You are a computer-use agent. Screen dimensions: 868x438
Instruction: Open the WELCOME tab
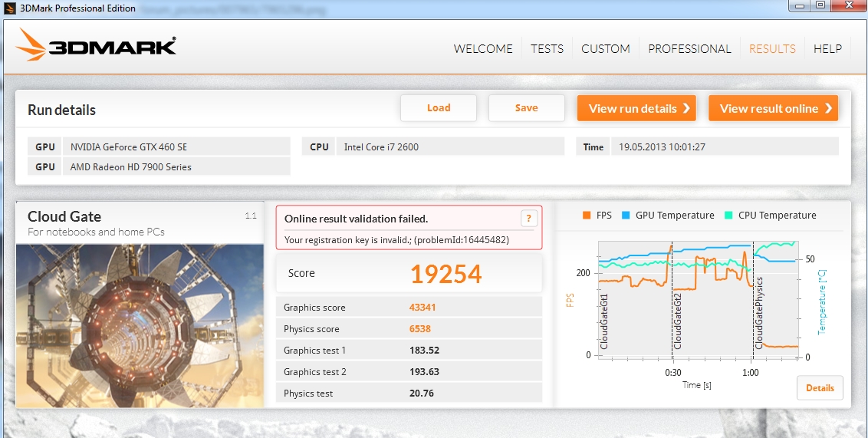483,49
